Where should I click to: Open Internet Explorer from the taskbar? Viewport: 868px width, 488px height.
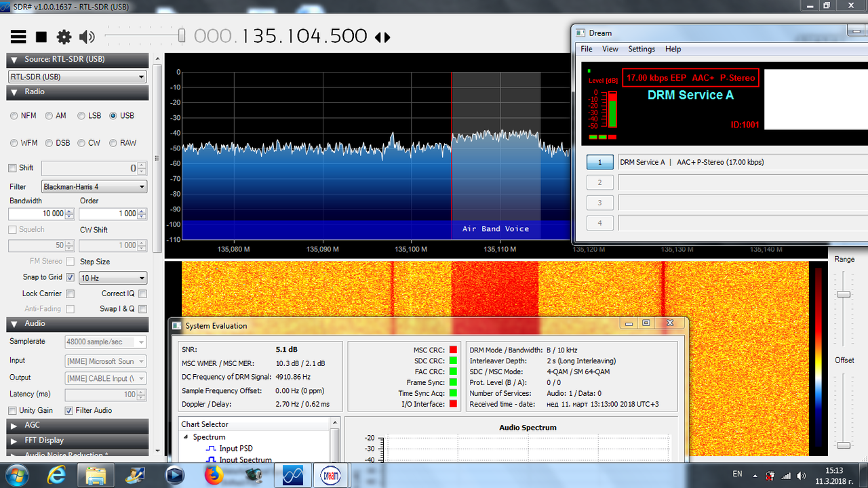tap(57, 475)
